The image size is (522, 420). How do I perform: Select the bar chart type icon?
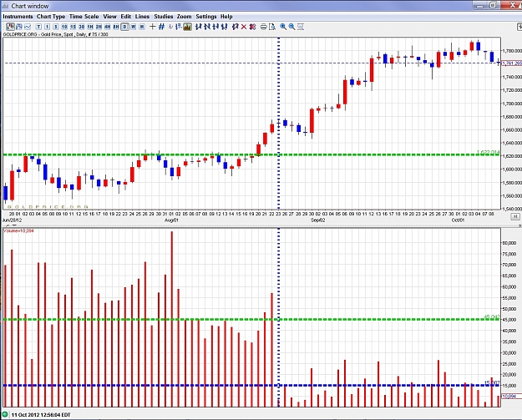(19, 27)
